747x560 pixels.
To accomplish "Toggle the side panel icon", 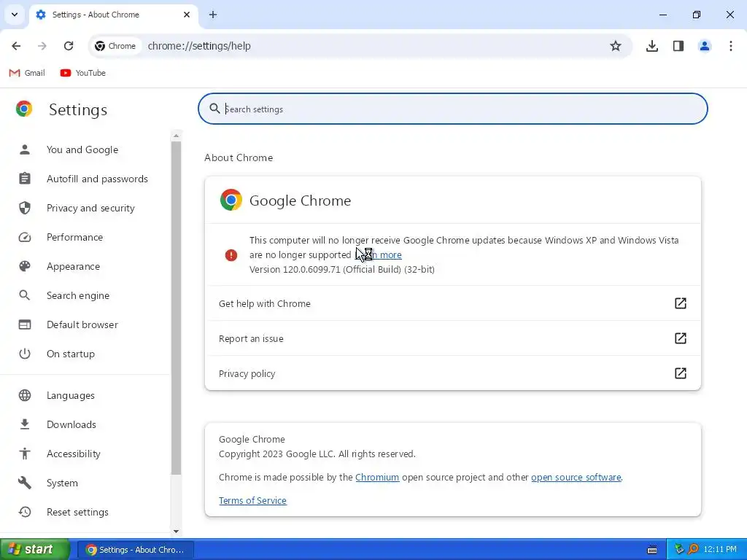I will point(678,46).
